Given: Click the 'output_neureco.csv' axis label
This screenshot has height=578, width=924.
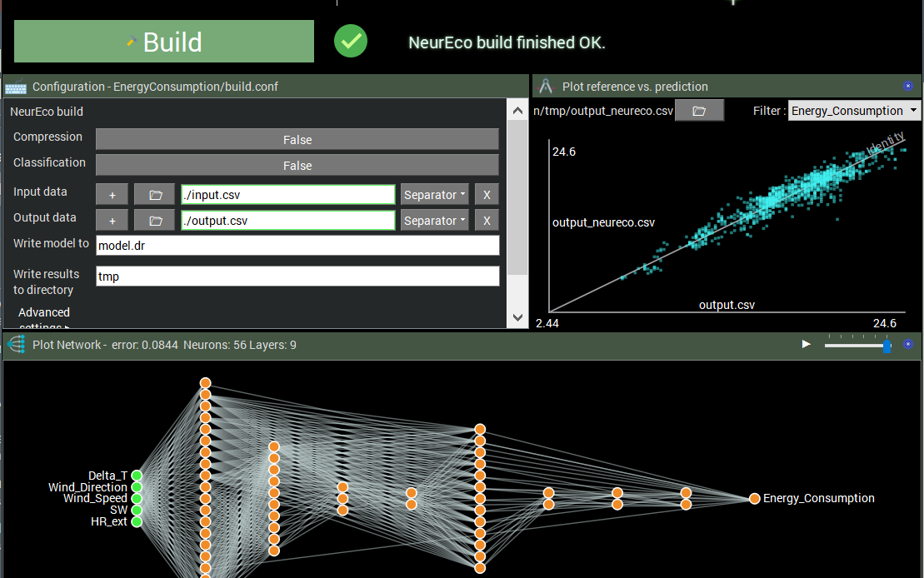Looking at the screenshot, I should click(603, 222).
